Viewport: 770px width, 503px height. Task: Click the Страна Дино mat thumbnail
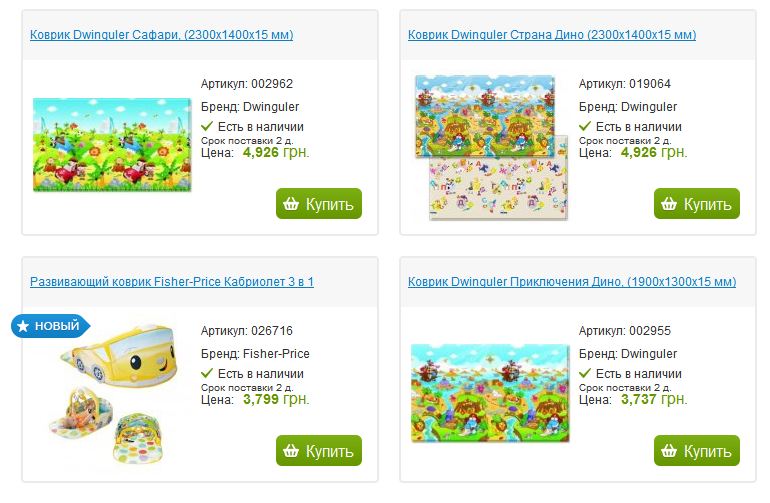click(490, 146)
